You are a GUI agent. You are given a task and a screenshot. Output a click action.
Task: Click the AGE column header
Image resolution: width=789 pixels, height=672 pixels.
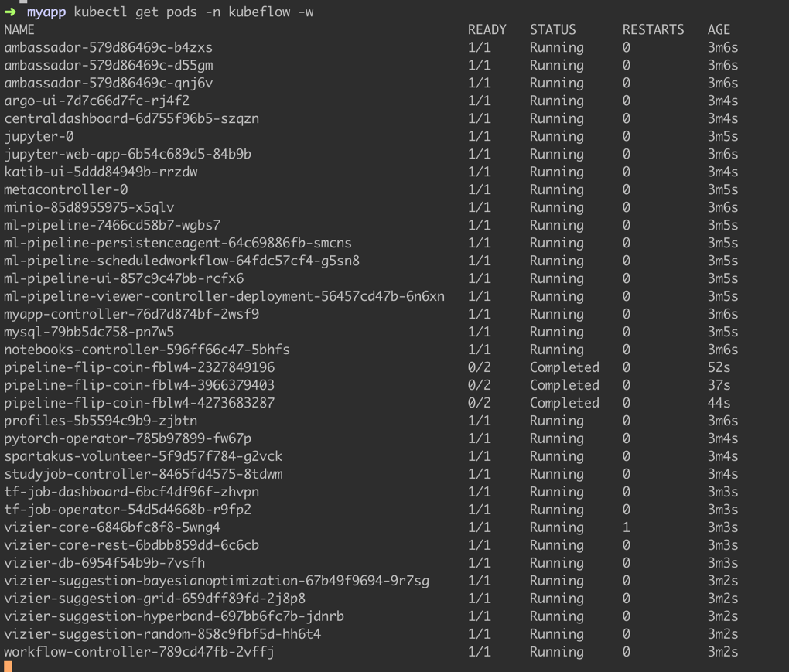[719, 30]
